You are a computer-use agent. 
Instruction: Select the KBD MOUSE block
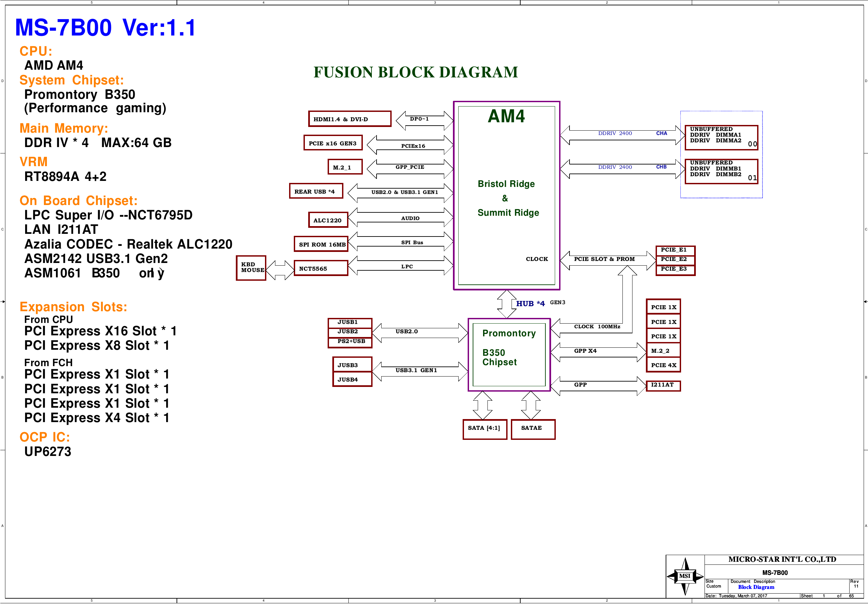[x=251, y=268]
